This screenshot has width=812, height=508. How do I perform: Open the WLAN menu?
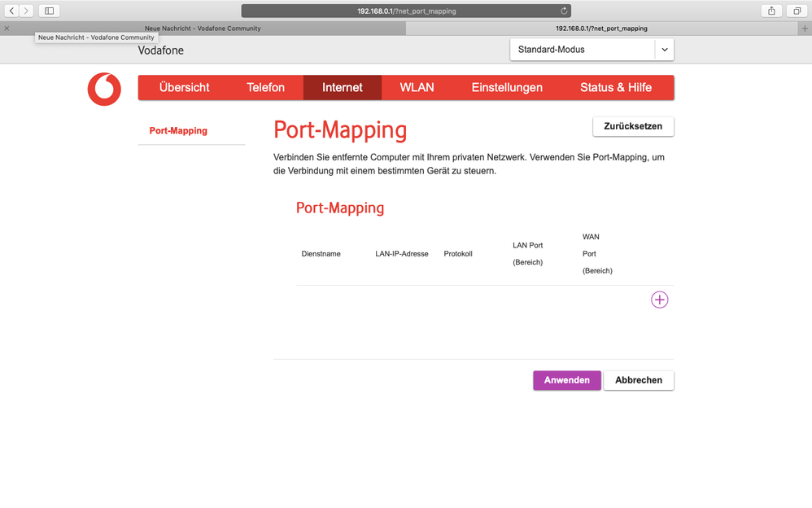417,88
